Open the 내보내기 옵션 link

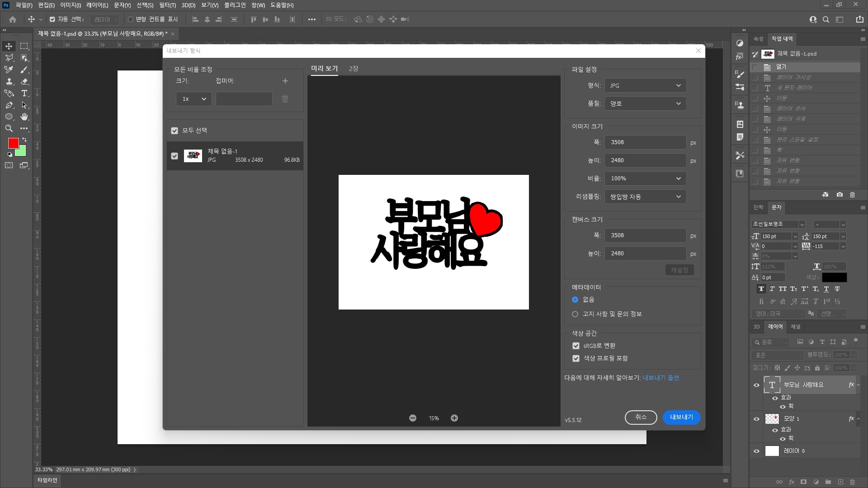coord(661,378)
